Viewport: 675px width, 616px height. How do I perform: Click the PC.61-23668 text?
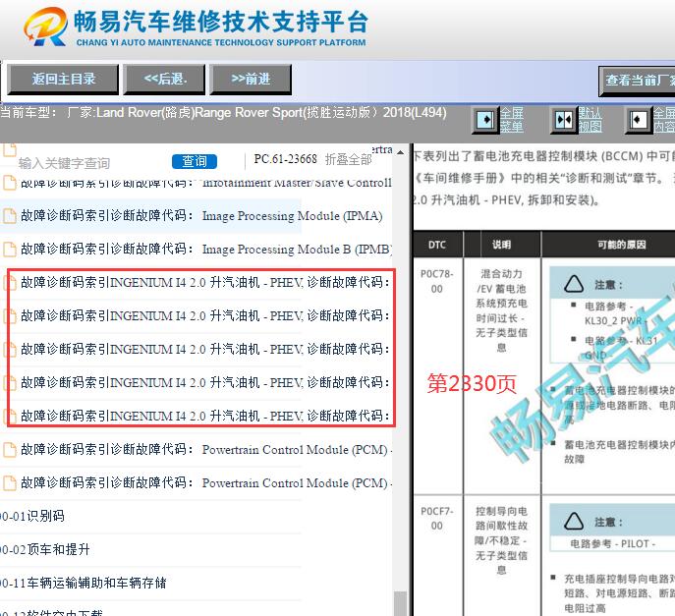point(285,159)
